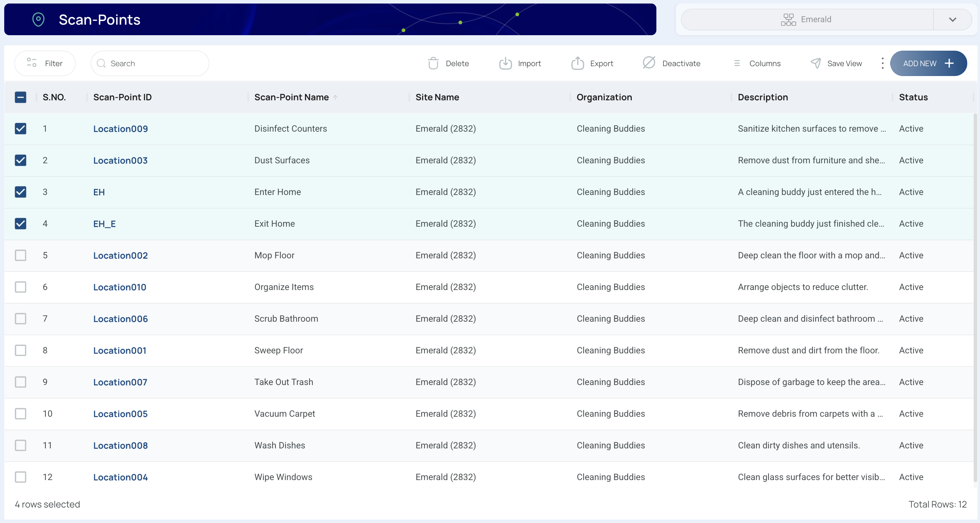
Task: Check the Location001 Sweep Floor checkbox
Action: [x=20, y=350]
